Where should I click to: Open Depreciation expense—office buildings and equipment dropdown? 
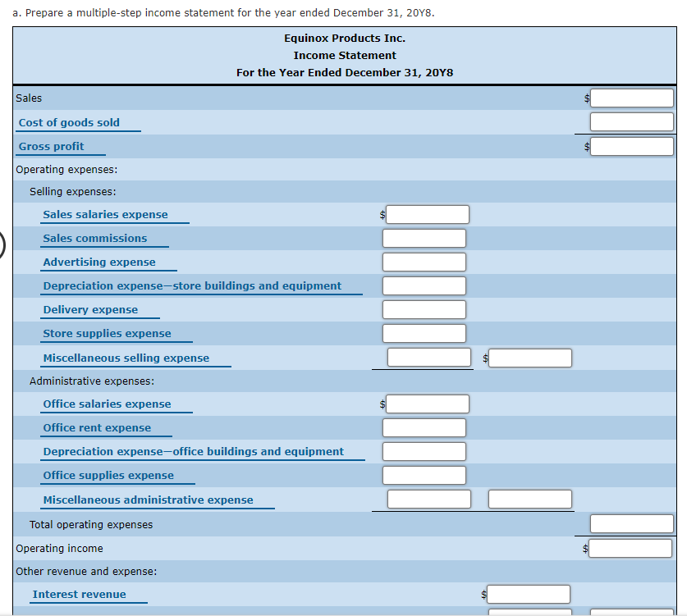coord(203,452)
